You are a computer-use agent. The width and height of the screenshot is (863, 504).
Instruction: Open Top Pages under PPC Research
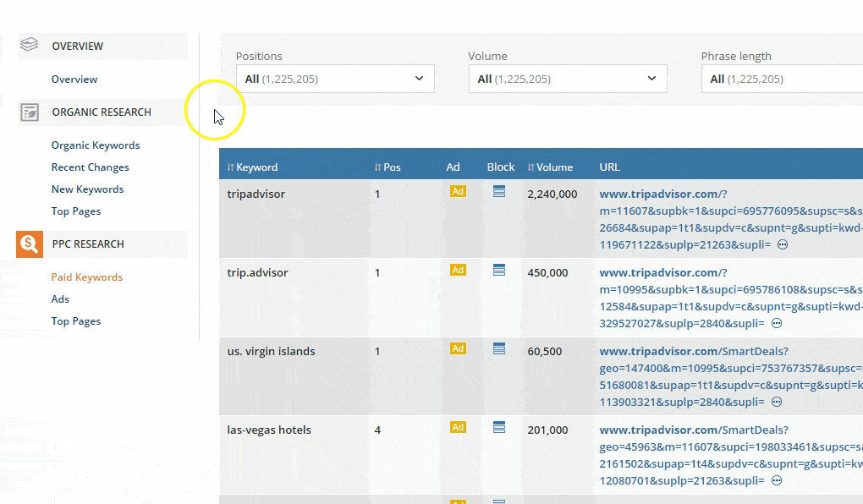pyautogui.click(x=76, y=321)
